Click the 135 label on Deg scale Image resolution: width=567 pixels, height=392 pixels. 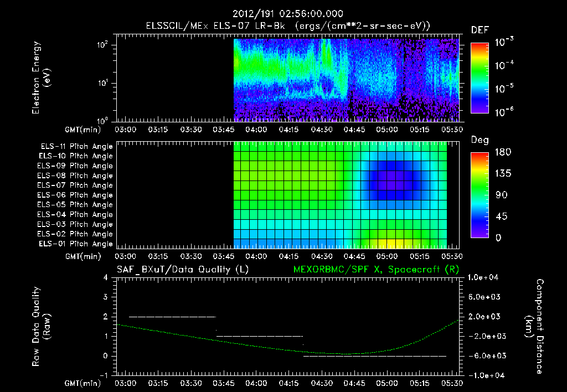coord(503,174)
